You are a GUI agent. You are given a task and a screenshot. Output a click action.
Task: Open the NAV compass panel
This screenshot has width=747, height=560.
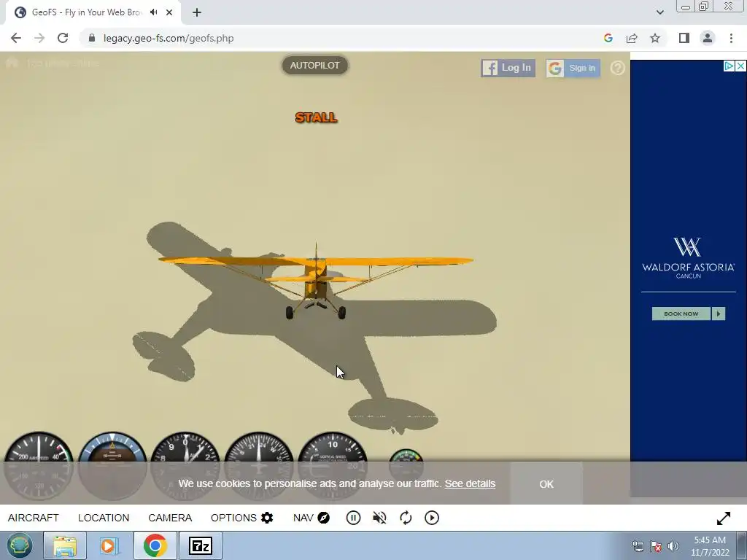(311, 518)
